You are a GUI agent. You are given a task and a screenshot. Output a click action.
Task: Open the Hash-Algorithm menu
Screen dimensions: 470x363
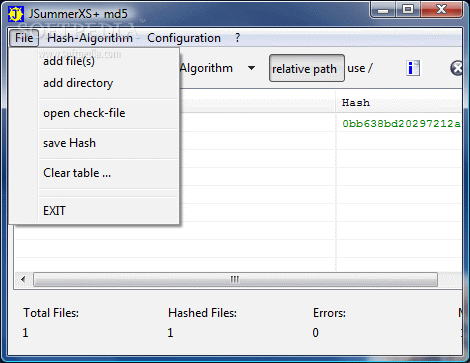[x=90, y=38]
